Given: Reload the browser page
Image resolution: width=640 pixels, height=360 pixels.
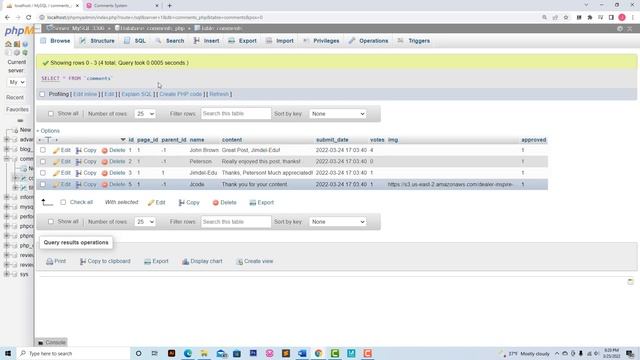Looking at the screenshot, I should (29, 18).
